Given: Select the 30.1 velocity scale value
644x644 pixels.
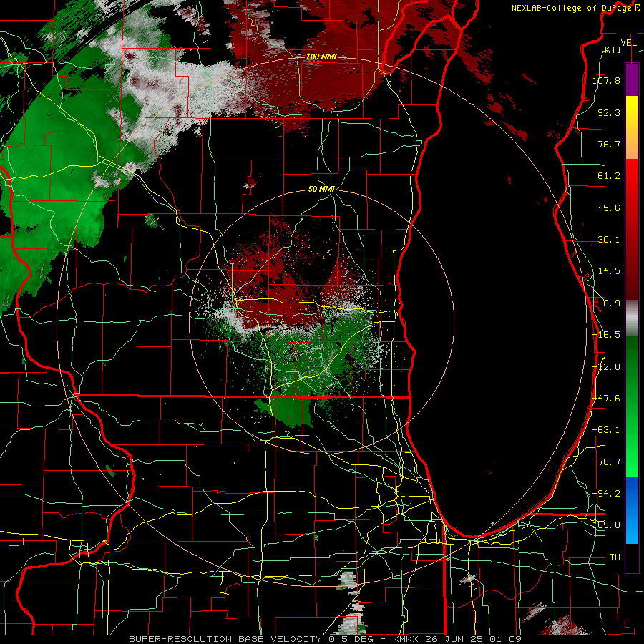Looking at the screenshot, I should 609,240.
